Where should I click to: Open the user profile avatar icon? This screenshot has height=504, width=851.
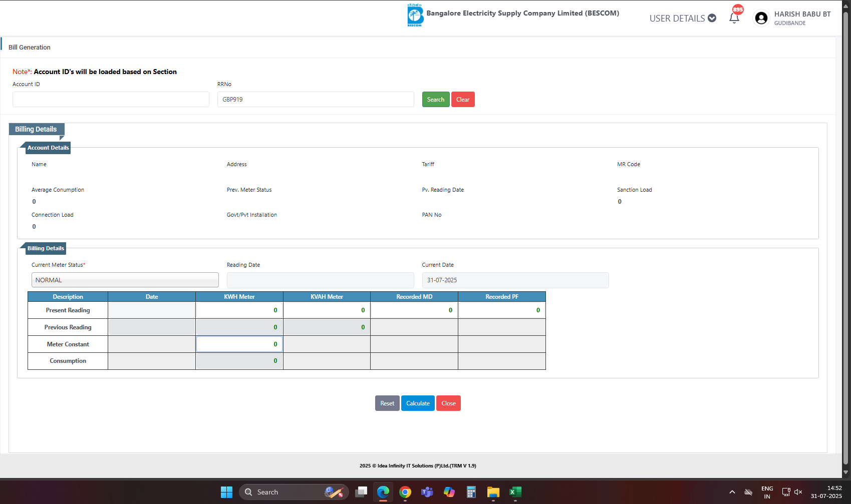coord(761,19)
